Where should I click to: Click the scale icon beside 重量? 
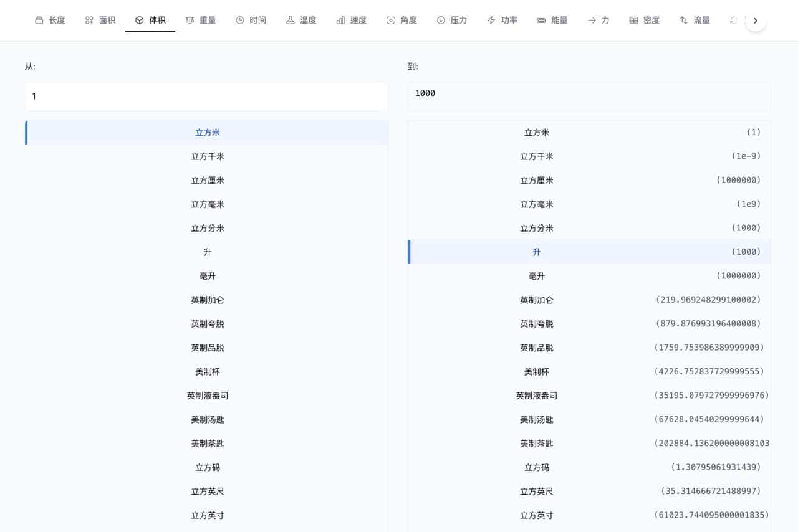[x=190, y=21]
